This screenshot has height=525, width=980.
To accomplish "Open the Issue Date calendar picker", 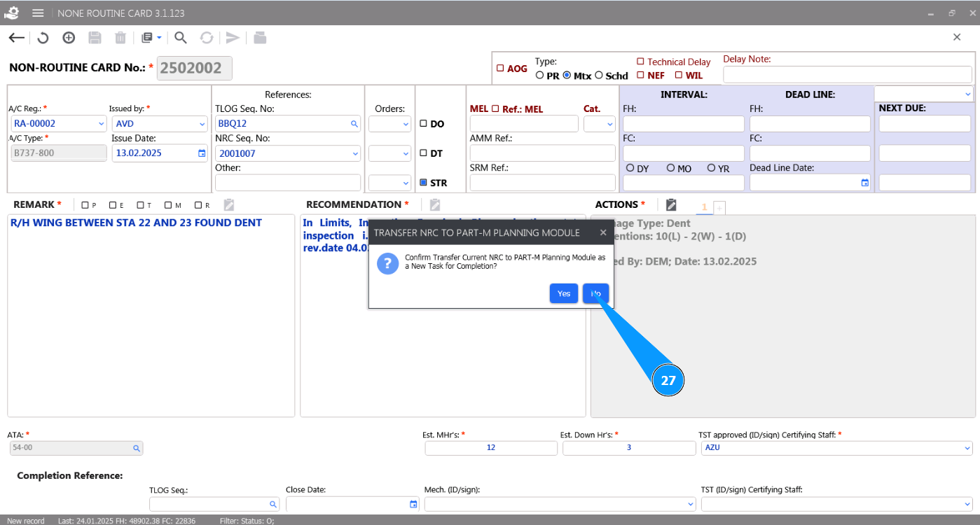I will [202, 153].
